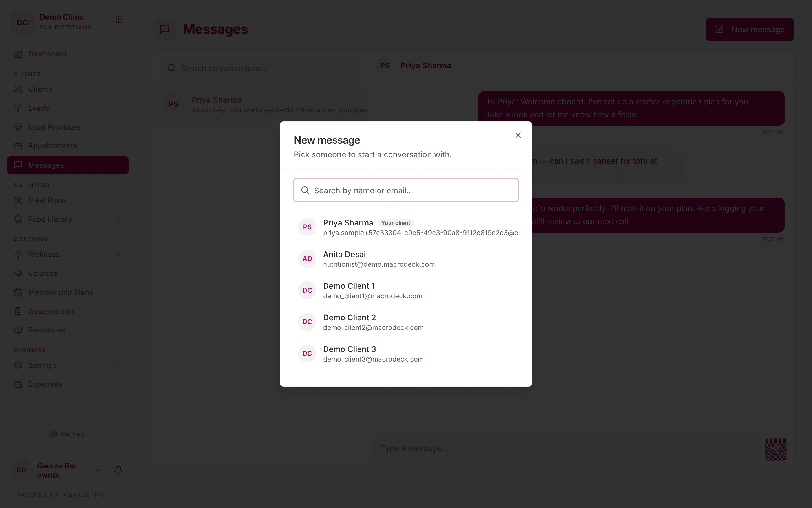Open Membership Plans in the sidebar

(67, 292)
